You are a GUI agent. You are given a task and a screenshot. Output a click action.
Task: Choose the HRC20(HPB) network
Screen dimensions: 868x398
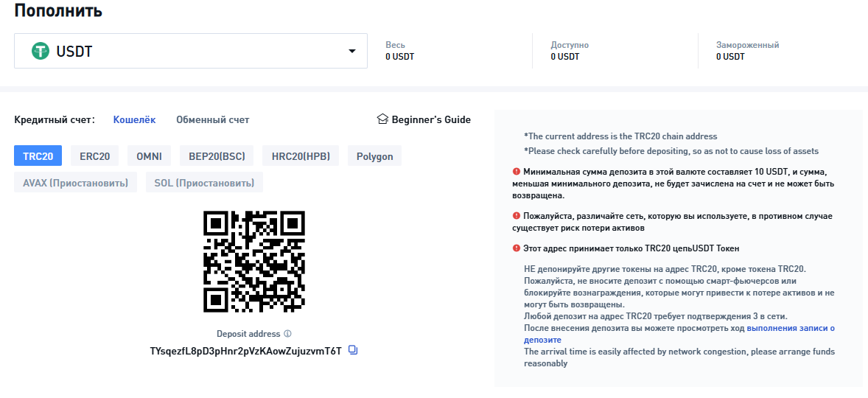pyautogui.click(x=301, y=156)
